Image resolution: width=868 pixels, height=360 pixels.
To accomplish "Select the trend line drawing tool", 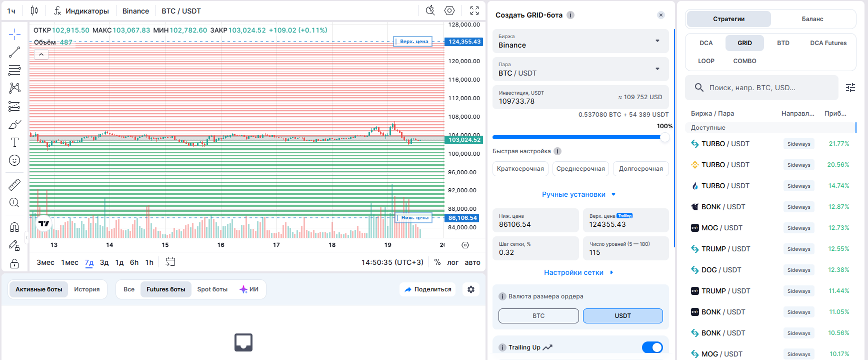I will (14, 52).
